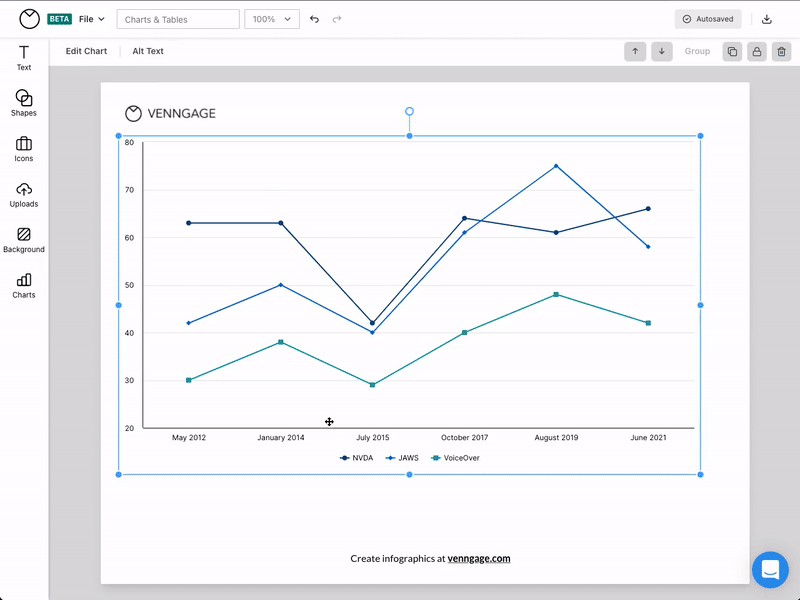Screen dimensions: 800x600
Task: Lock the selected element
Action: coord(757,51)
